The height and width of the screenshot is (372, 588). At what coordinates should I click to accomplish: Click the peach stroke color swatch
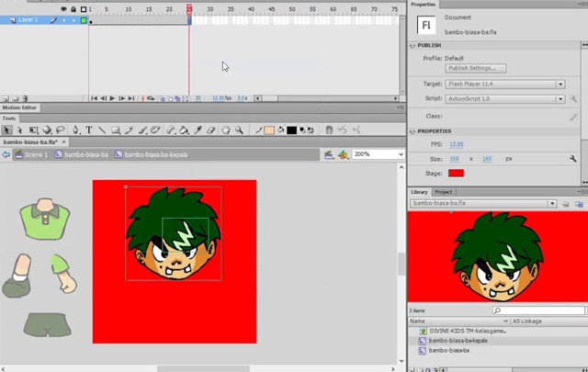[269, 130]
